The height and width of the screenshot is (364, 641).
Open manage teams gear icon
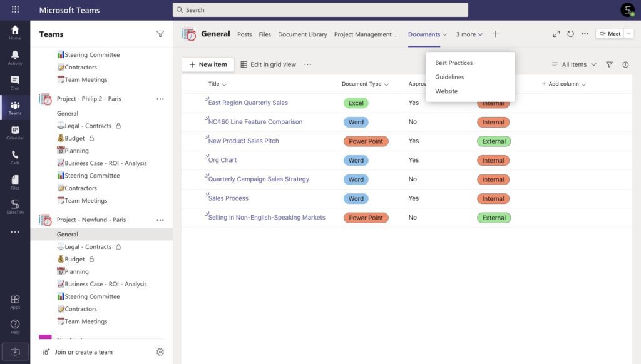(160, 351)
